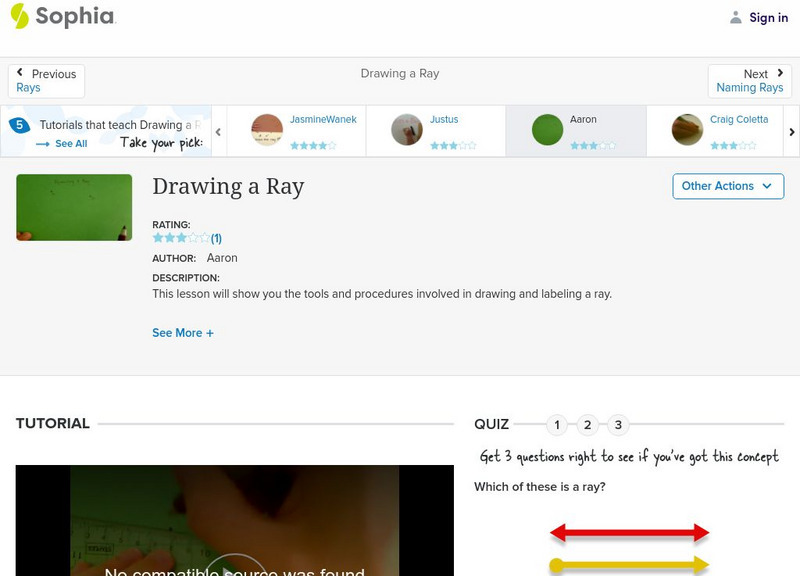Open the Other Actions dropdown

(x=727, y=186)
